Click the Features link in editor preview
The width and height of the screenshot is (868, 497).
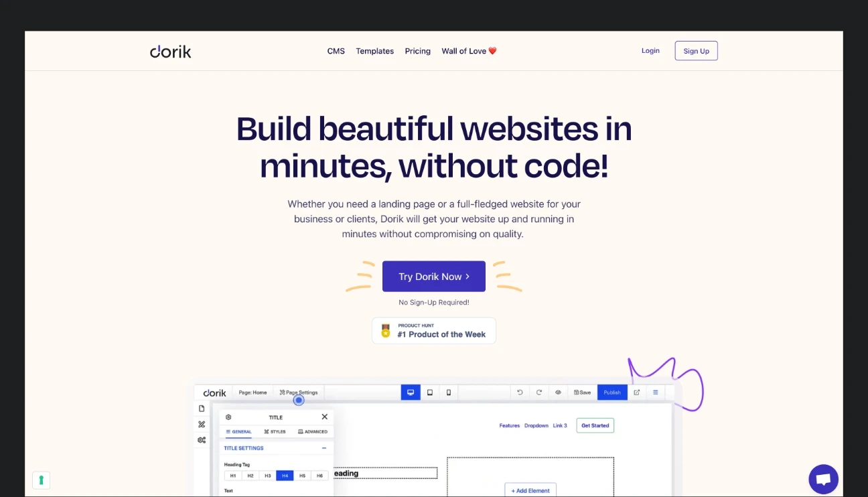510,426
